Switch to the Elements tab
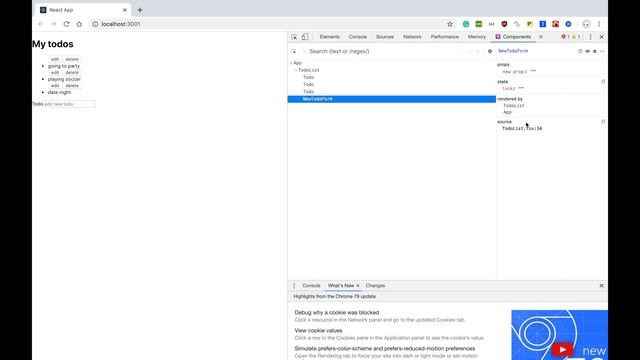The width and height of the screenshot is (640, 360). pos(329,37)
